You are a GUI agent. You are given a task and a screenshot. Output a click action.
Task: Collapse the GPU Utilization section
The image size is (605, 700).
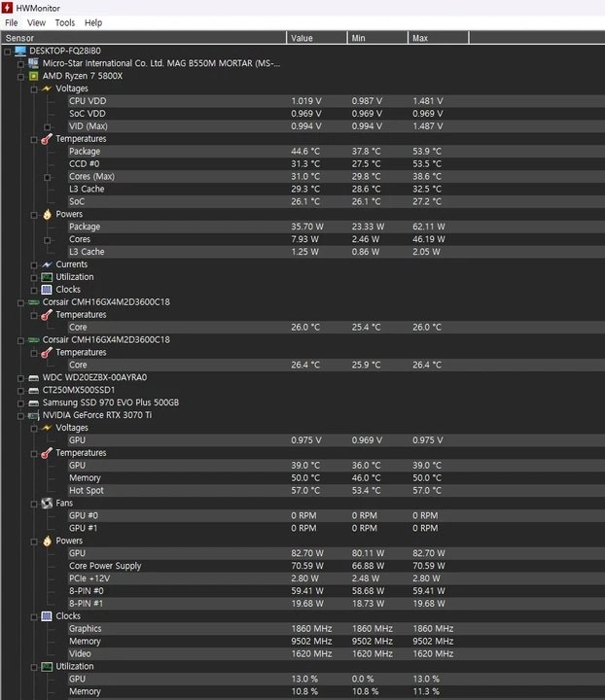pyautogui.click(x=34, y=667)
